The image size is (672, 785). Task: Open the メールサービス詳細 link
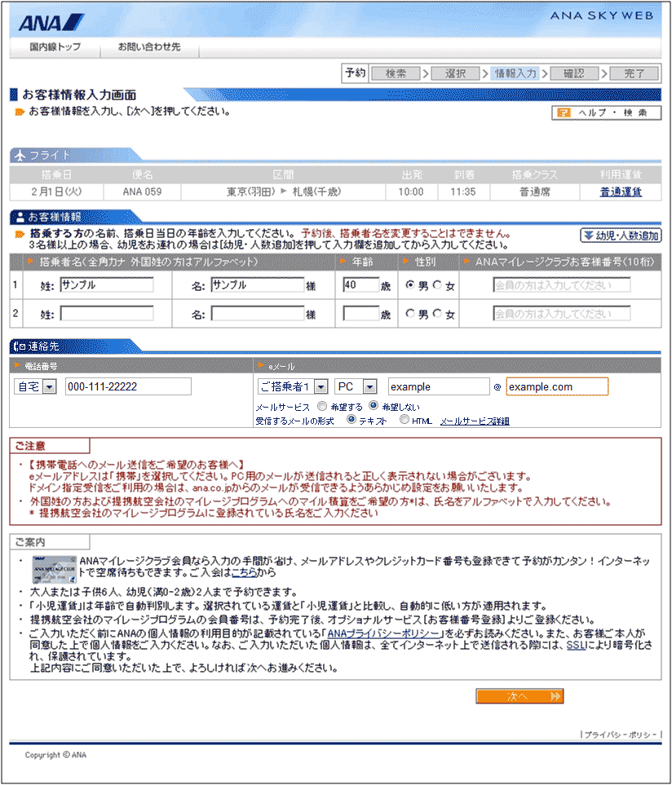[475, 421]
